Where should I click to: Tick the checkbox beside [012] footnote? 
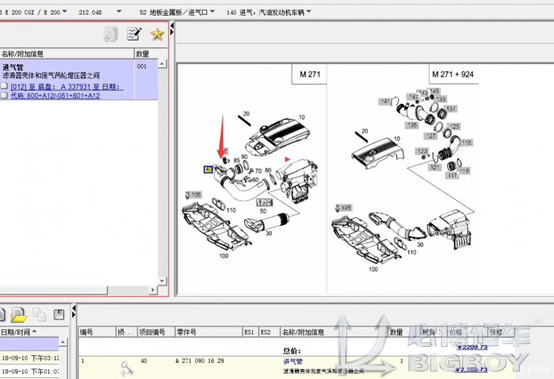[x=4, y=86]
